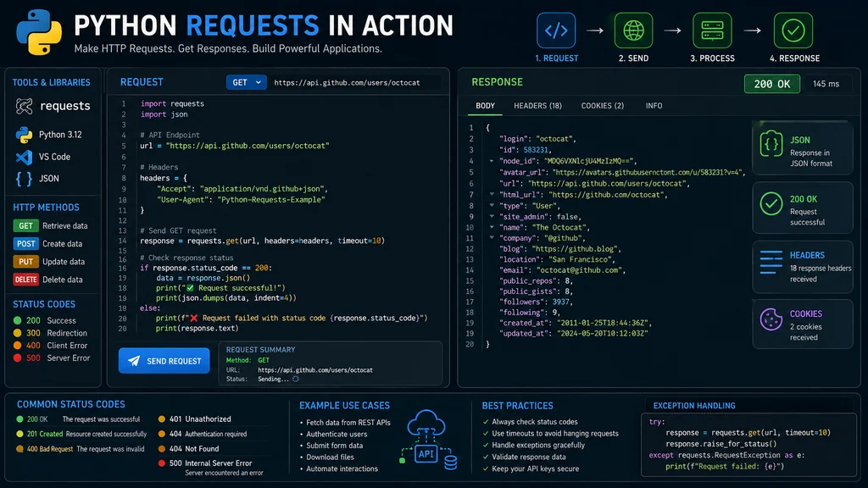The image size is (868, 488).
Task: Collapse the site_admin line arrow
Action: (491, 216)
